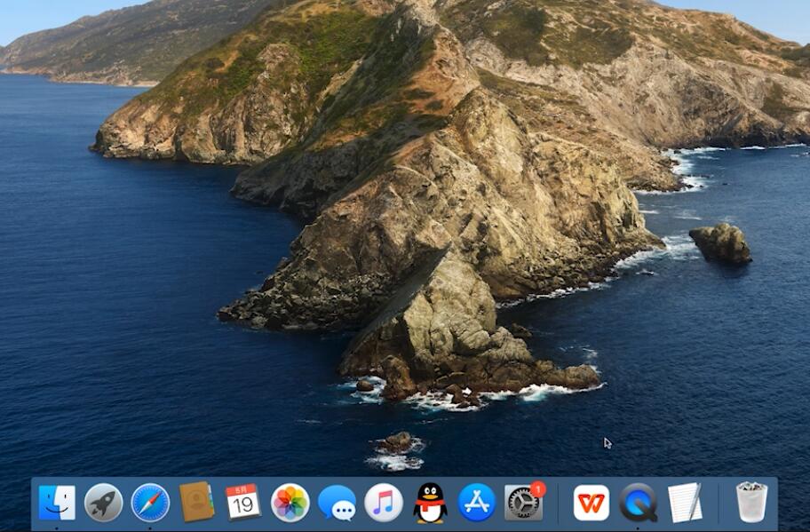The height and width of the screenshot is (532, 810).
Task: Open the Trash in the Dock
Action: coord(751,502)
